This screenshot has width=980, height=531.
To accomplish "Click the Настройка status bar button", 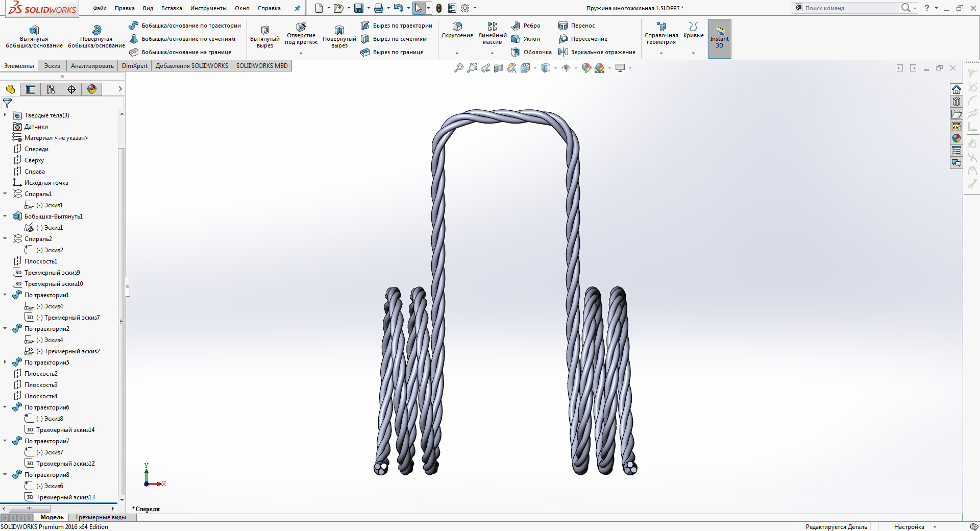I will click(909, 527).
